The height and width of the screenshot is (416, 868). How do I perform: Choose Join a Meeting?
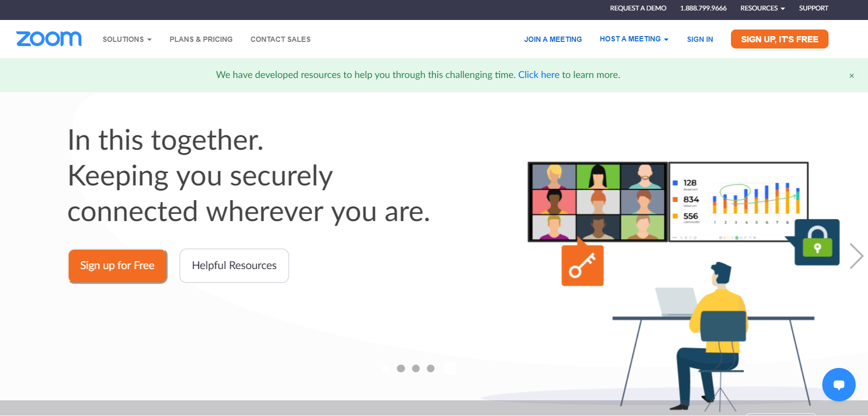coord(553,39)
